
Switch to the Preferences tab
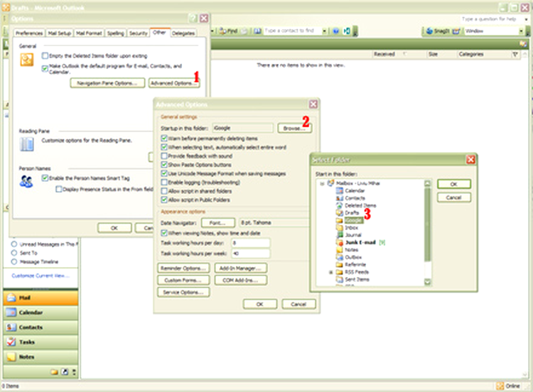pos(29,33)
